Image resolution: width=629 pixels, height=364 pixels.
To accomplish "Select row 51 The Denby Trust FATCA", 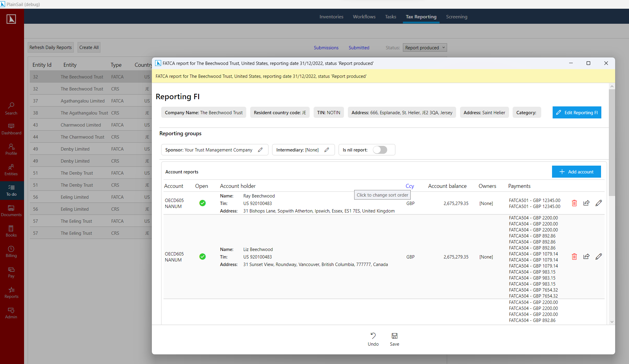I will click(91, 173).
